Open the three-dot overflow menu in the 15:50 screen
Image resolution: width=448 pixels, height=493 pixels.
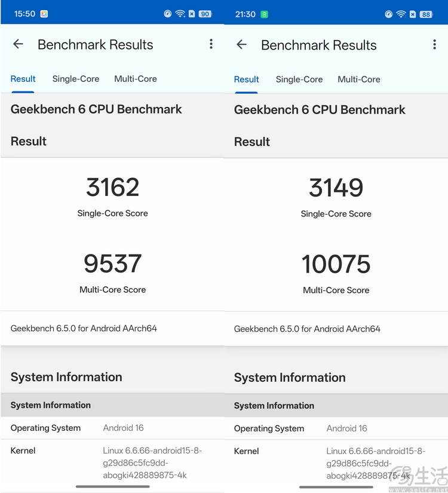(211, 44)
